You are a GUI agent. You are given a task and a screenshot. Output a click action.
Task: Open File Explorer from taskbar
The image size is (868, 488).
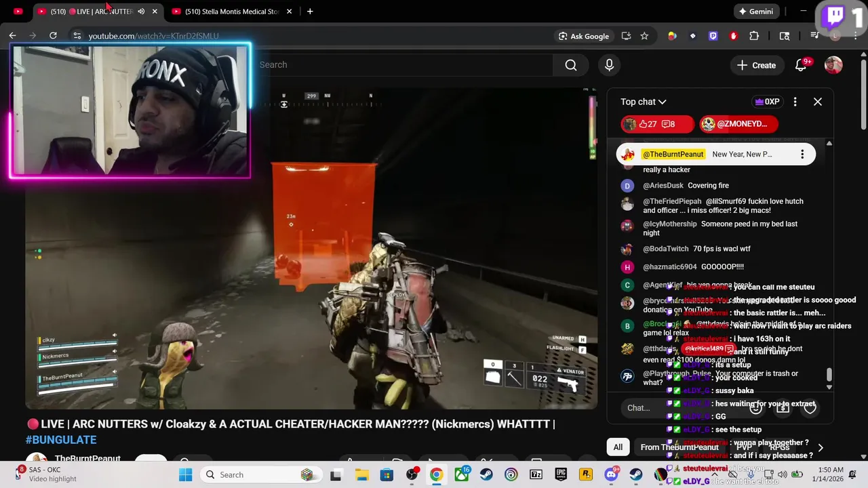click(362, 474)
